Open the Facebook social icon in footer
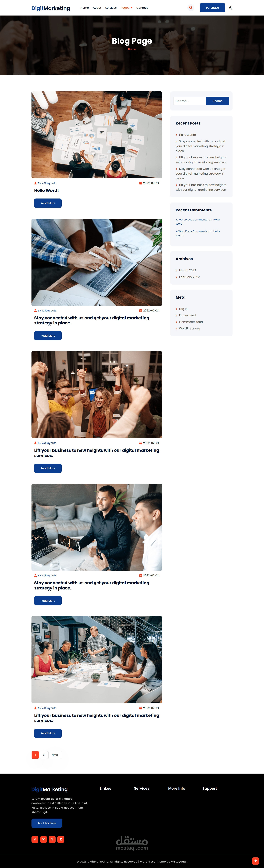This screenshot has width=264, height=868. tap(35, 839)
